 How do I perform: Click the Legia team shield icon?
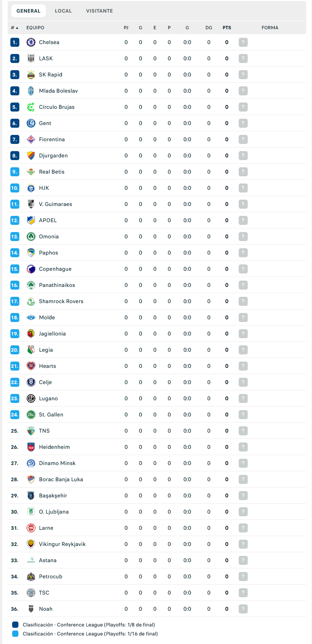click(31, 350)
